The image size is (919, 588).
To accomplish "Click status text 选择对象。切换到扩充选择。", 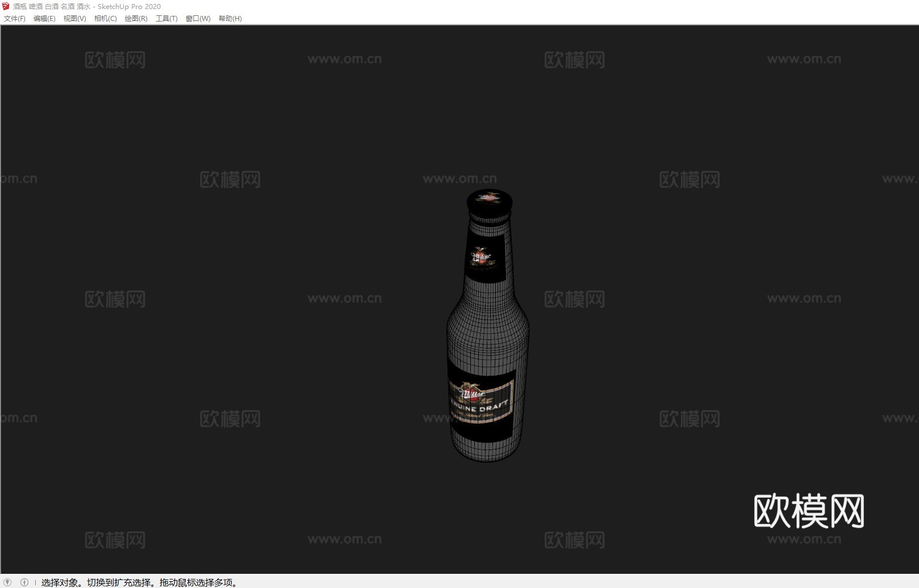I will tap(99, 582).
